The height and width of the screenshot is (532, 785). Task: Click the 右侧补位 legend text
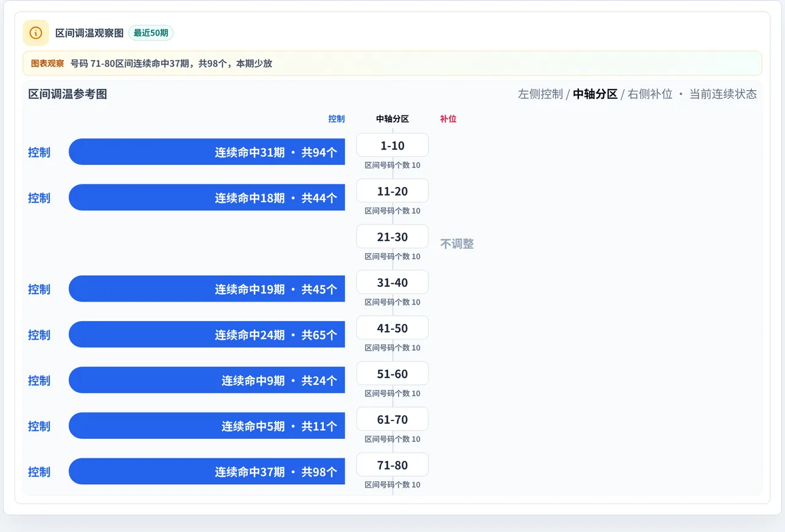click(x=650, y=94)
